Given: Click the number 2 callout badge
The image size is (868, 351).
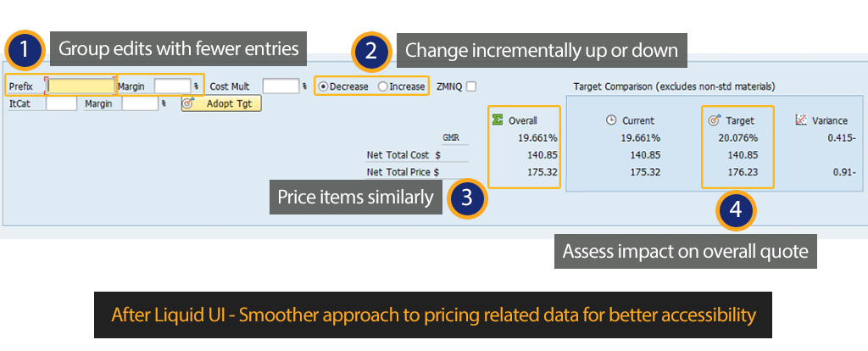Looking at the screenshot, I should [x=370, y=51].
